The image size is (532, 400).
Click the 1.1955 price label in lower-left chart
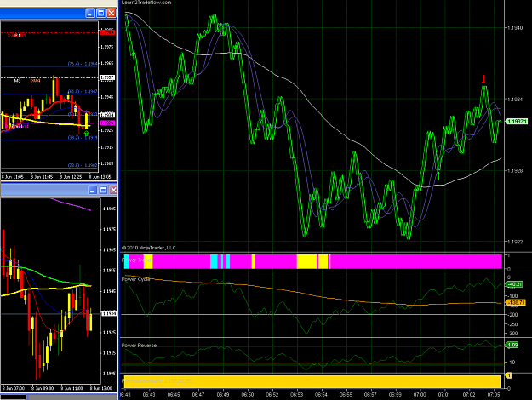[x=109, y=271]
